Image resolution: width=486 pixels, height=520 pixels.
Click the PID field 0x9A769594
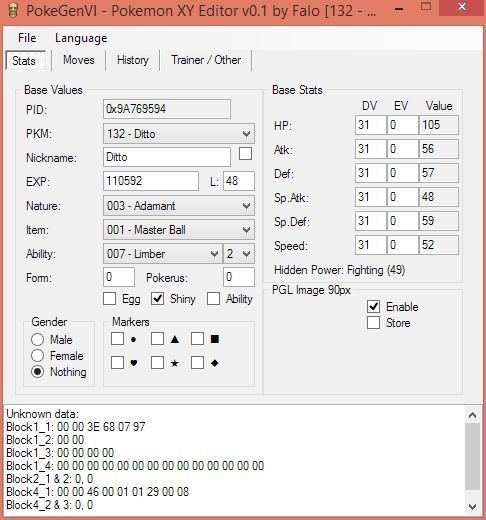[167, 109]
